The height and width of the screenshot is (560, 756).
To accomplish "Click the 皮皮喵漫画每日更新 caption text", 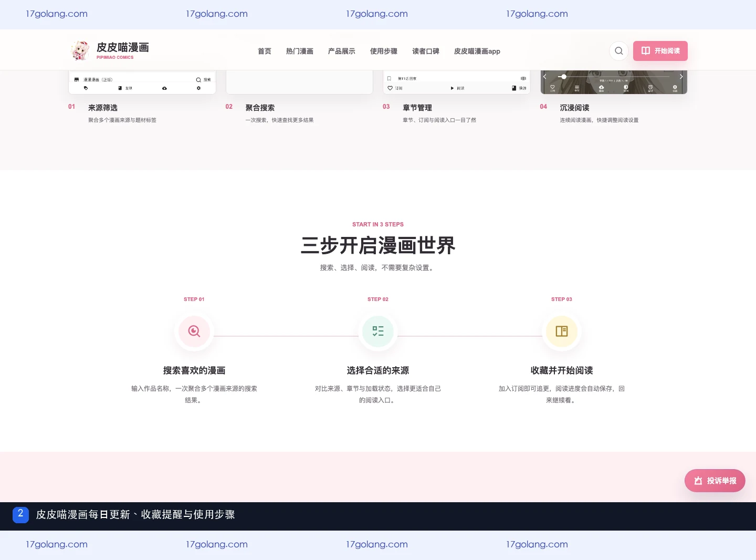I will 135,514.
